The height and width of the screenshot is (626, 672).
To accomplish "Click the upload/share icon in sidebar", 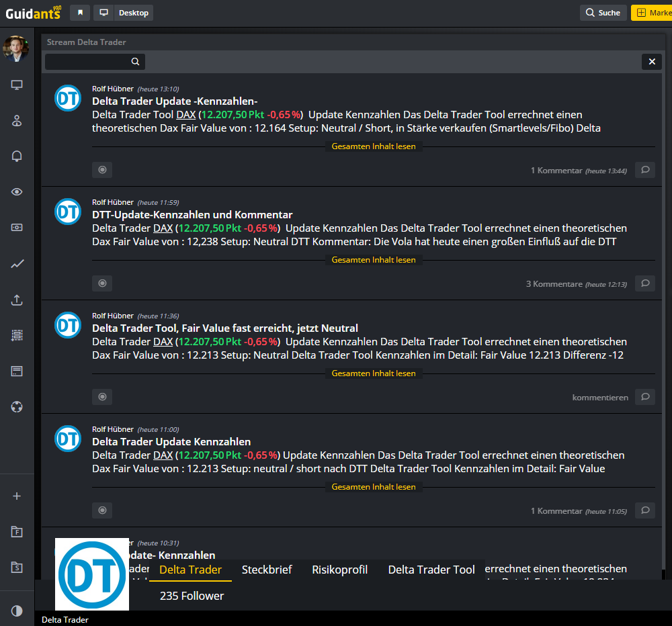I will click(x=17, y=300).
